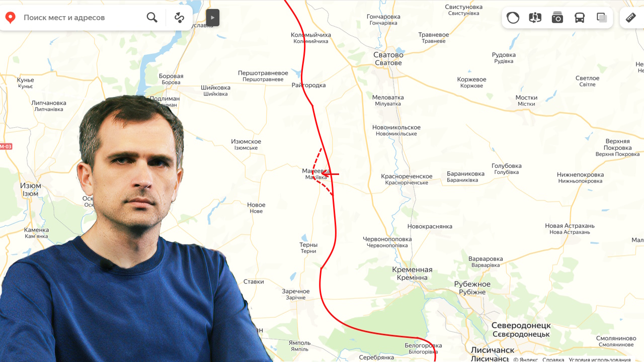Select the ruler measurement tool
Image resolution: width=644 pixels, height=362 pixels.
(x=630, y=18)
